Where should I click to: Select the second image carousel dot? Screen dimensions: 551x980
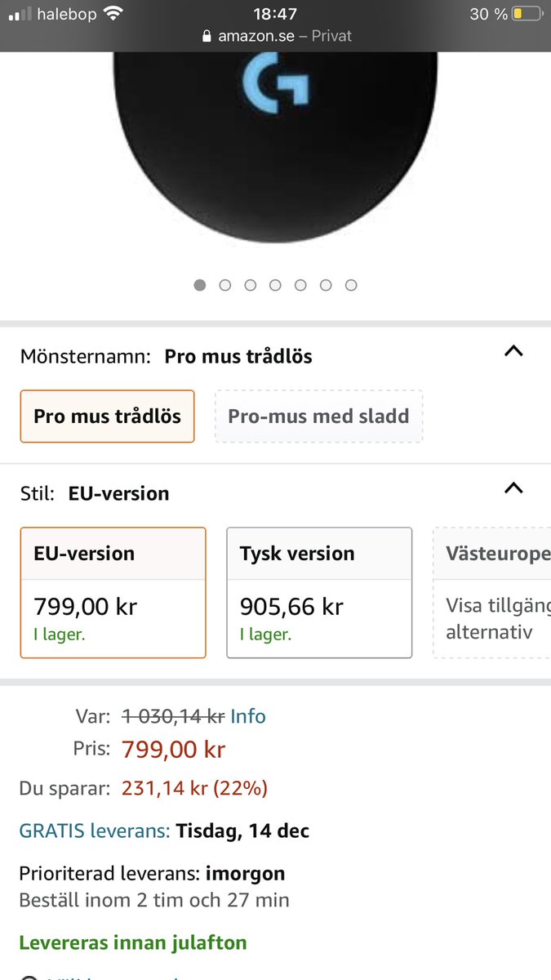pos(225,285)
